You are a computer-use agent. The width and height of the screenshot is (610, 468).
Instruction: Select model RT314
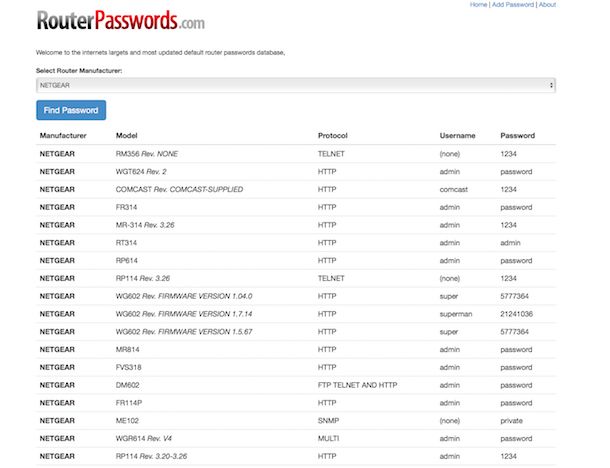(x=126, y=243)
